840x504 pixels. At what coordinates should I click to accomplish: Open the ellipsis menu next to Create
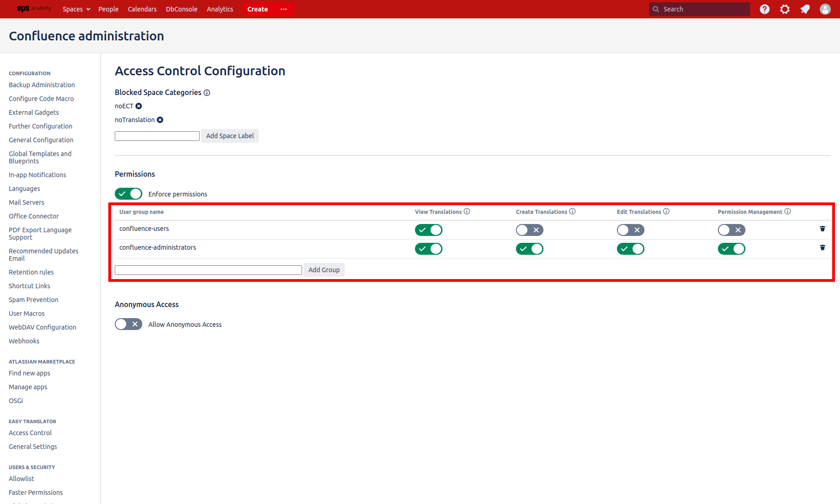[283, 9]
